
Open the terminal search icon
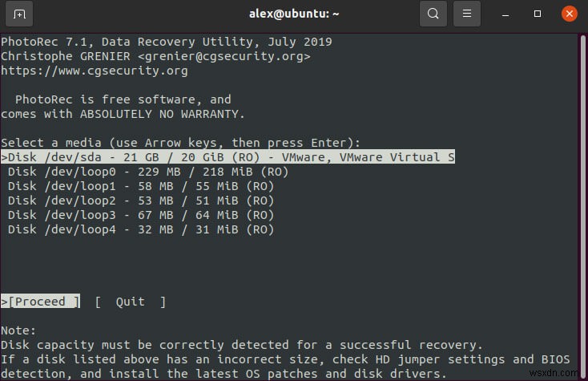[x=433, y=14]
